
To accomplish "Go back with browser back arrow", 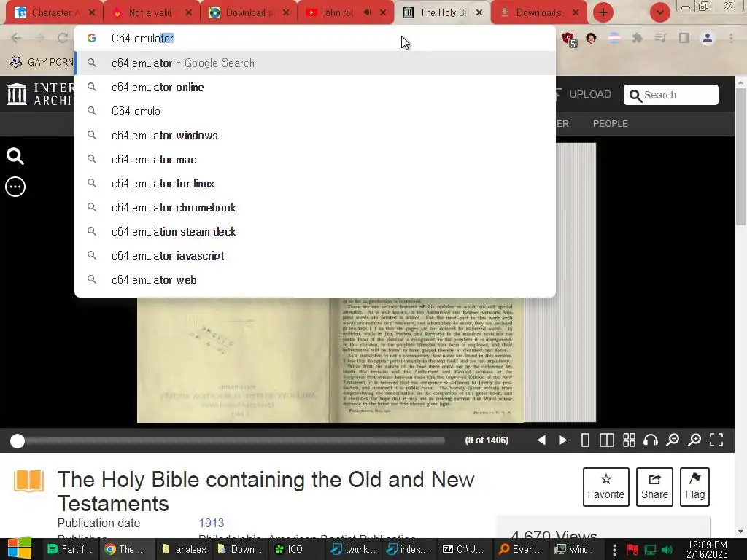I will click(x=16, y=38).
